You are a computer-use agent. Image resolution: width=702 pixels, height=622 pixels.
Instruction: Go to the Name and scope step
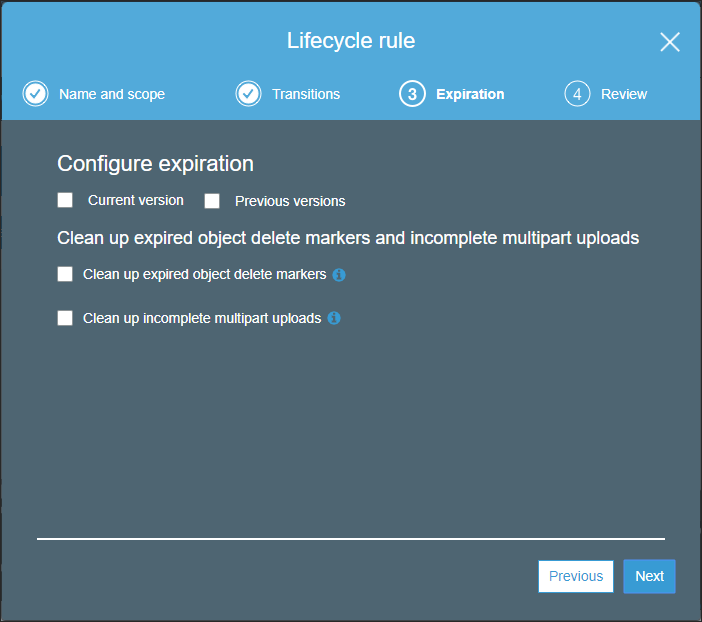pyautogui.click(x=112, y=94)
